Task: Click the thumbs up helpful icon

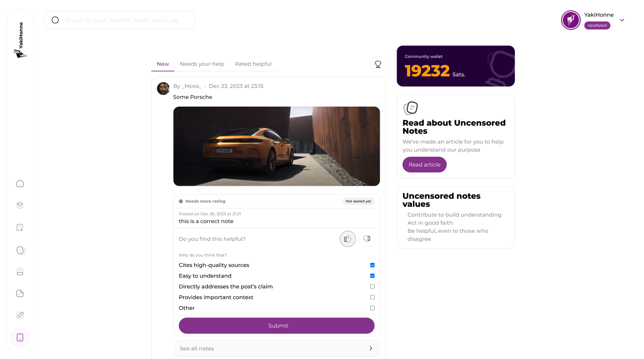Action: point(347,239)
